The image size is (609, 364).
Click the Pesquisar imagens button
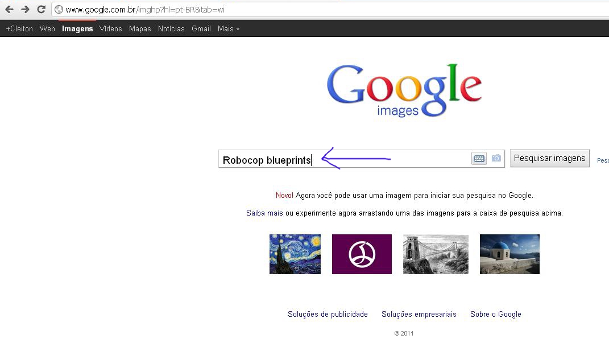click(x=549, y=158)
